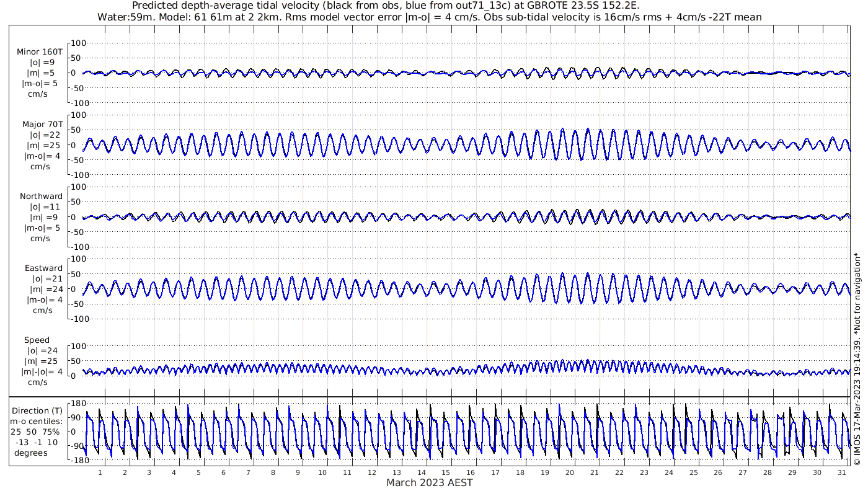Image resolution: width=868 pixels, height=496 pixels.
Task: Click the '180' tick of Direction axis
Action: point(78,403)
